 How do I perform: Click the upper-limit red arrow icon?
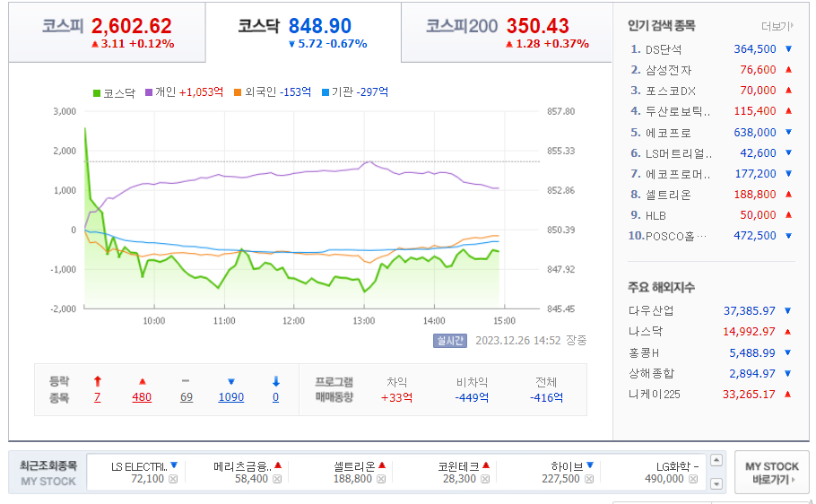(x=98, y=381)
